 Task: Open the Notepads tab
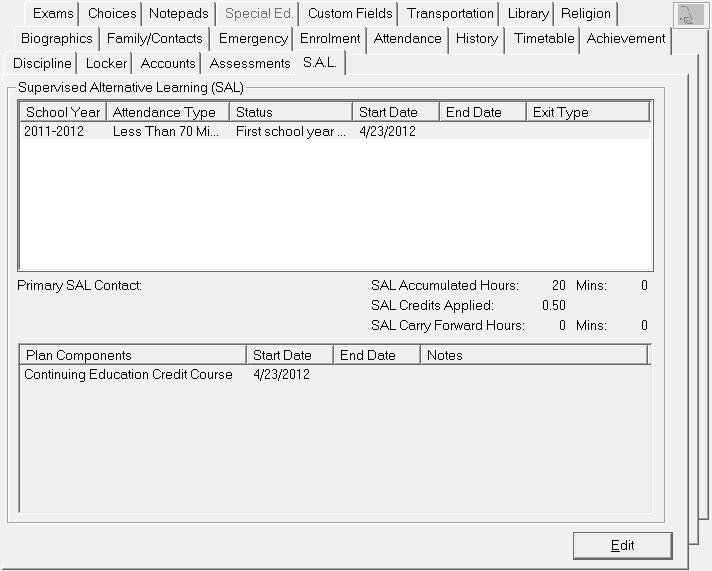click(179, 14)
